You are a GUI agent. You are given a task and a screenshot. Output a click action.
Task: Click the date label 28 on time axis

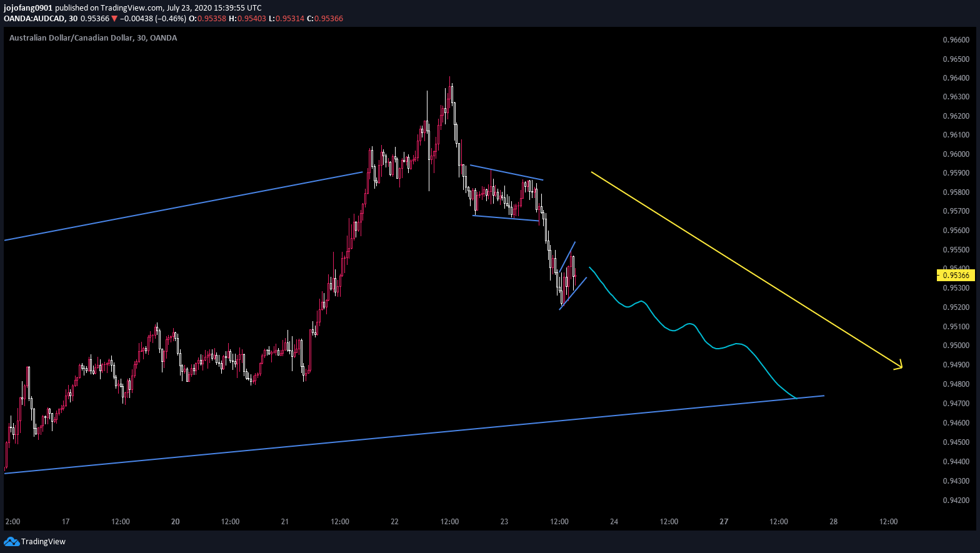(833, 522)
